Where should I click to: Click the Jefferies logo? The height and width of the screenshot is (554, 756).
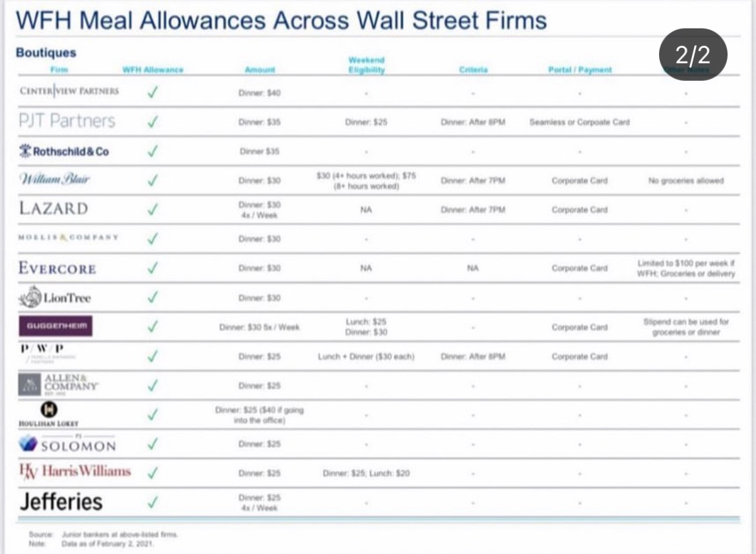(61, 502)
